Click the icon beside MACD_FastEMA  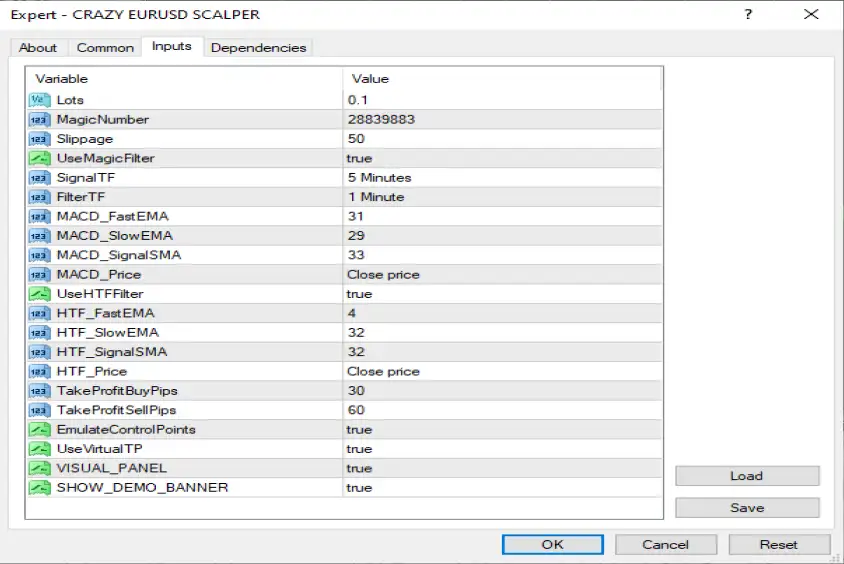click(39, 216)
